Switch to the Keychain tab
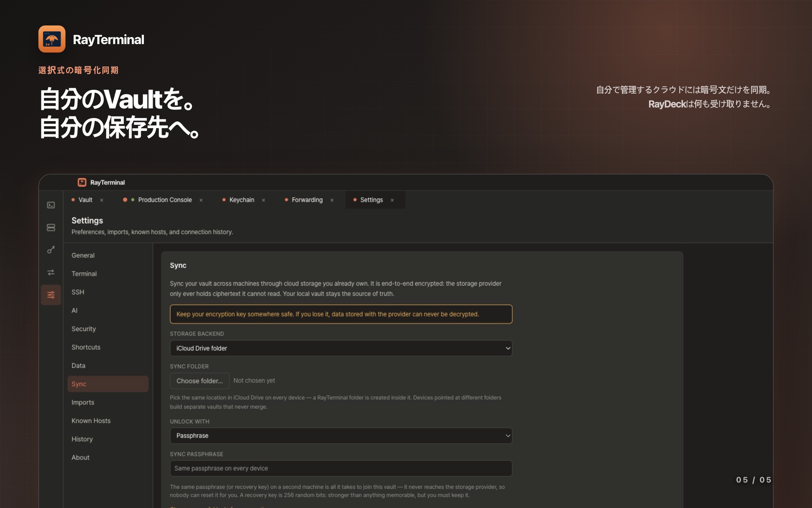 coord(242,200)
